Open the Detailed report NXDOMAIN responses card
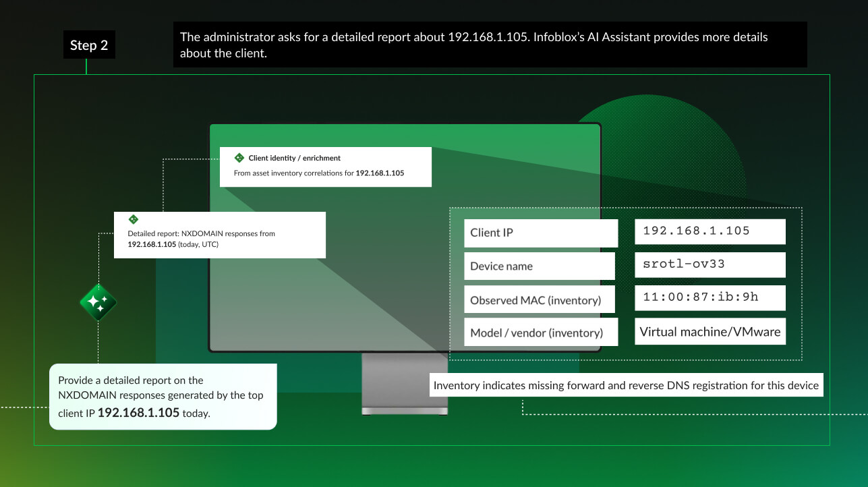This screenshot has height=487, width=868. pos(220,235)
